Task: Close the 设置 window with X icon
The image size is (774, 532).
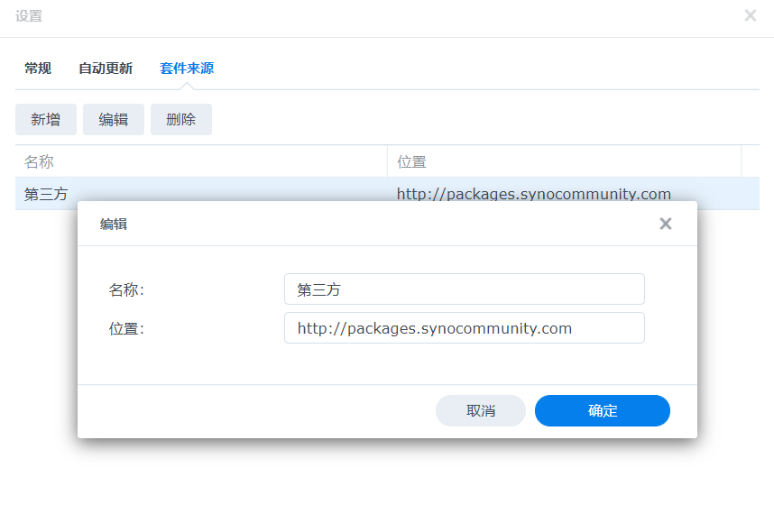Action: (x=751, y=16)
